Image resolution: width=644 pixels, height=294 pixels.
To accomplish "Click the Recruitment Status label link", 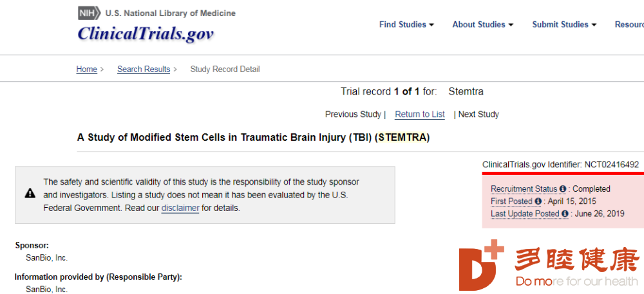I will (524, 189).
